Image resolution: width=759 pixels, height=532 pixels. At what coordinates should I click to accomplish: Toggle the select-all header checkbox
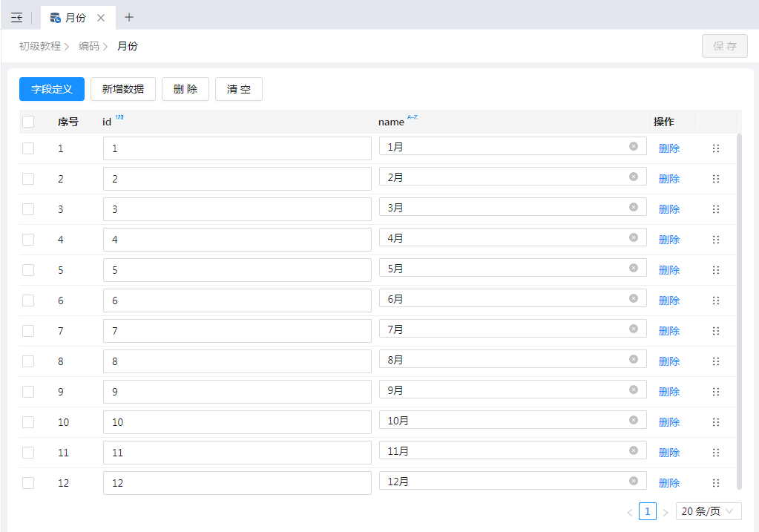(28, 122)
